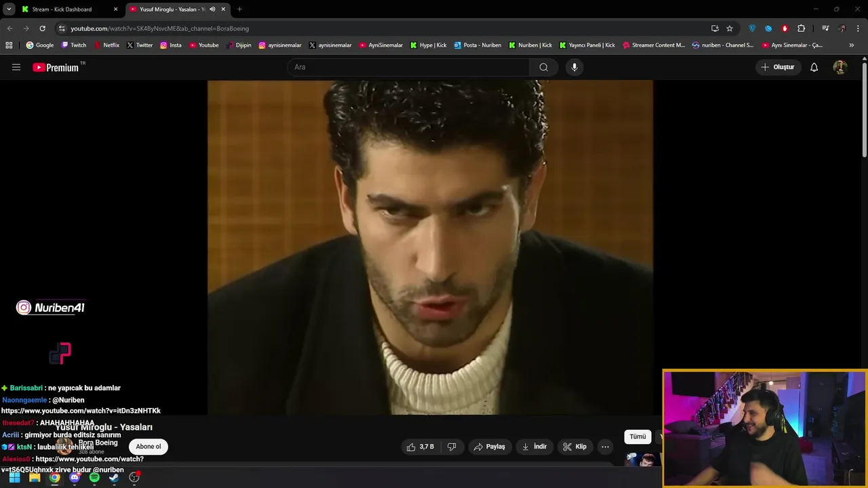The image size is (868, 488).
Task: Open YouTube notifications bell
Action: tap(814, 67)
